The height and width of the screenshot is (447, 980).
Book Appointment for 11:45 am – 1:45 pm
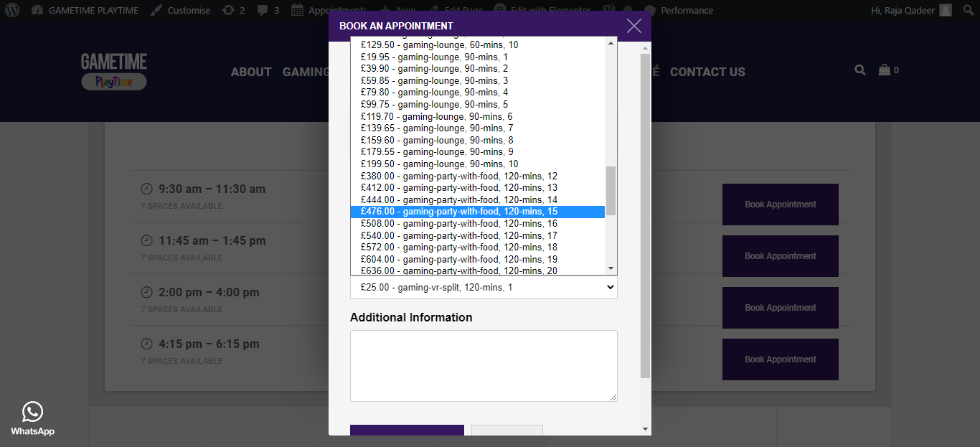click(x=781, y=256)
